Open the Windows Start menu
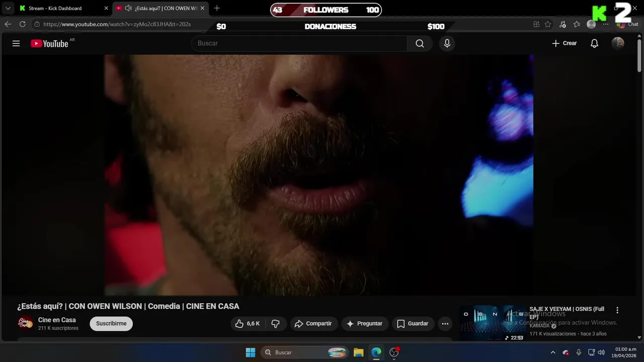The height and width of the screenshot is (362, 644). coord(251,352)
